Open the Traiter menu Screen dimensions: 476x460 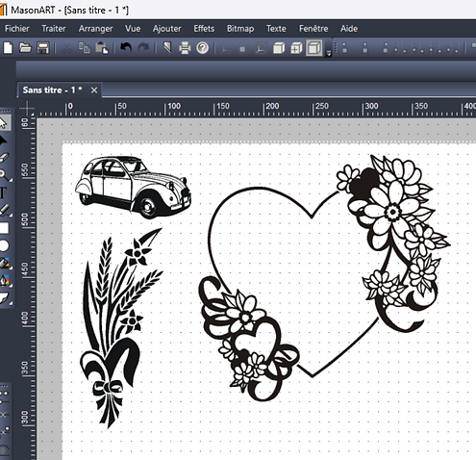pyautogui.click(x=54, y=29)
